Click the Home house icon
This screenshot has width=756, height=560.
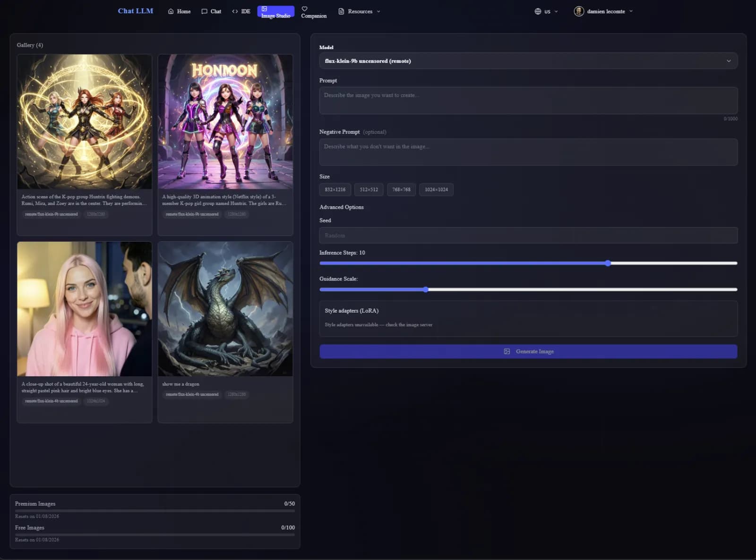click(171, 11)
